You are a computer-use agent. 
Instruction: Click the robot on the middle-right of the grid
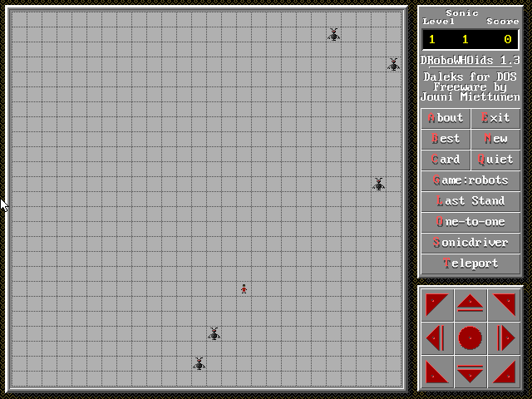coord(379,185)
